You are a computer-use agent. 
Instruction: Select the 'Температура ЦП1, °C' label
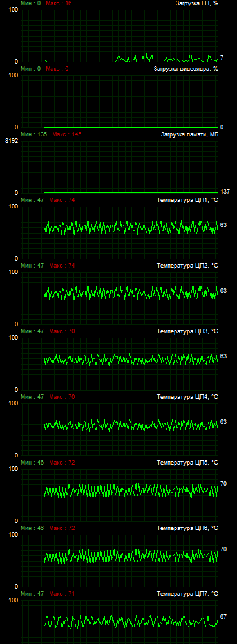[187, 200]
